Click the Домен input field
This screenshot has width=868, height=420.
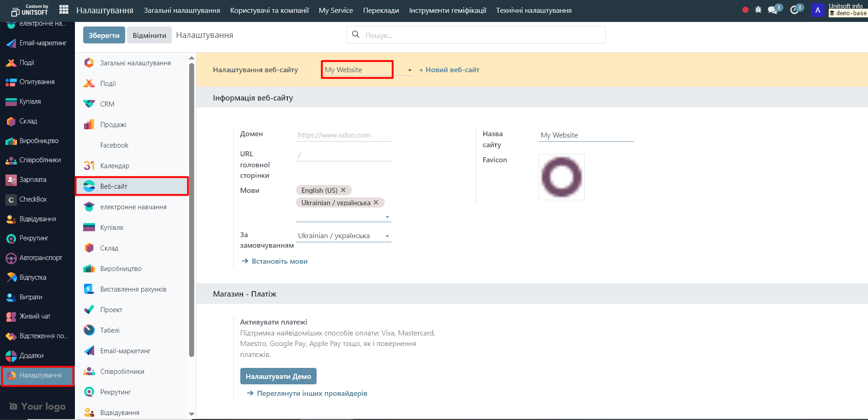(343, 135)
